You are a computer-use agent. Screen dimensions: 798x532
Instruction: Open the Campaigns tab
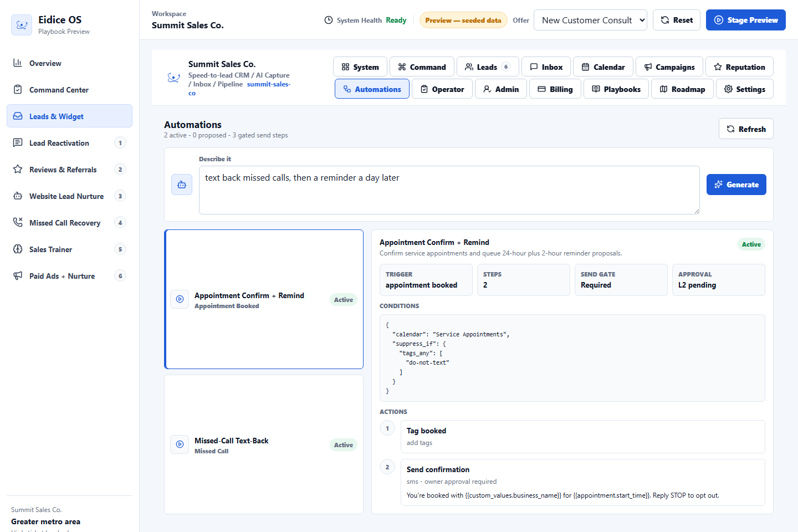(669, 67)
